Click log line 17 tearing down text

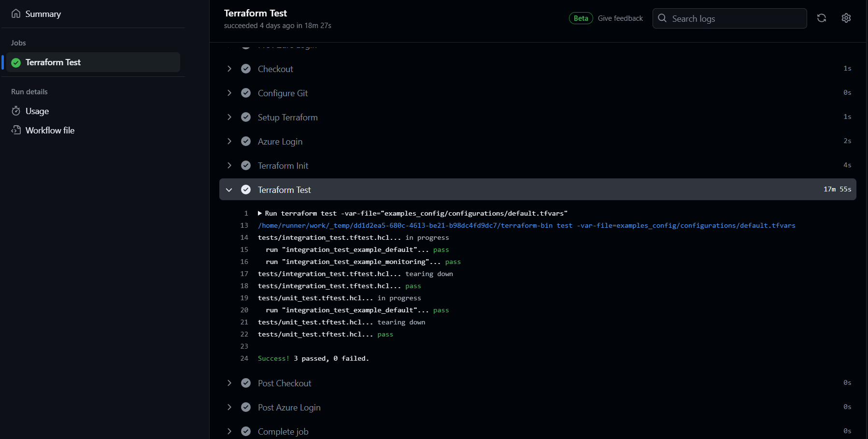click(x=356, y=274)
